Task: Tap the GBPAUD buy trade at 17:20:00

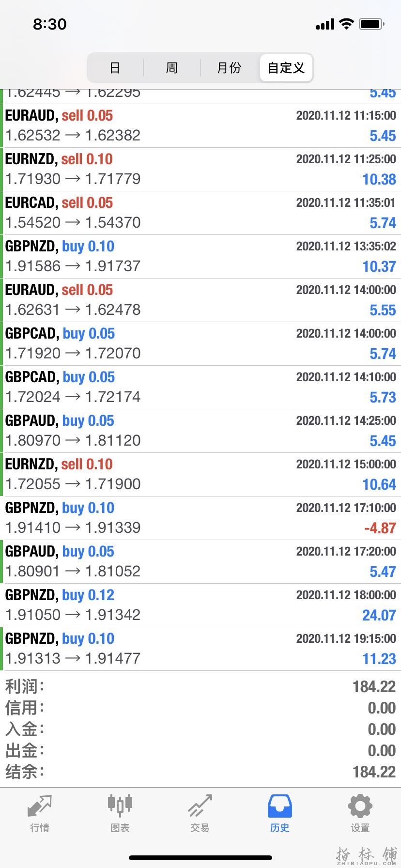Action: tap(200, 562)
